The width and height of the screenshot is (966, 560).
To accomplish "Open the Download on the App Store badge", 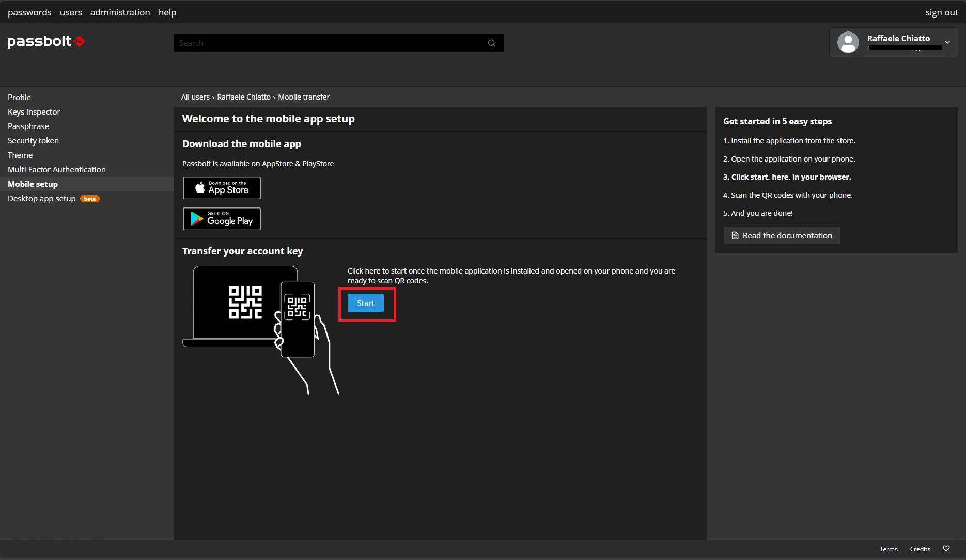I will [x=222, y=188].
